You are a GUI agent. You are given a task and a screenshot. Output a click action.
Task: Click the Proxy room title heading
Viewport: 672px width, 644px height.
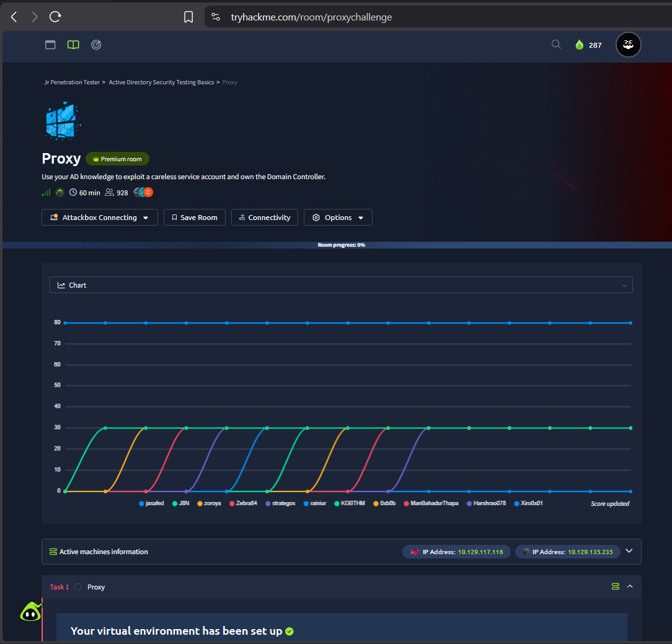click(61, 159)
